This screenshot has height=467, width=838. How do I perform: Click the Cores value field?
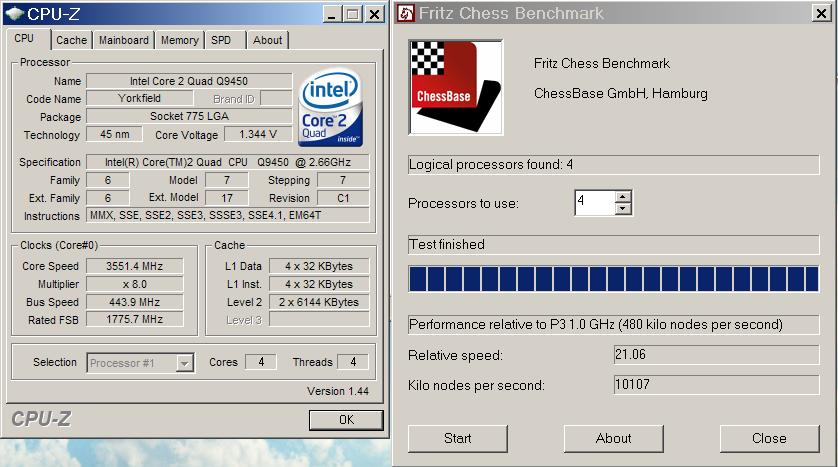tap(261, 362)
